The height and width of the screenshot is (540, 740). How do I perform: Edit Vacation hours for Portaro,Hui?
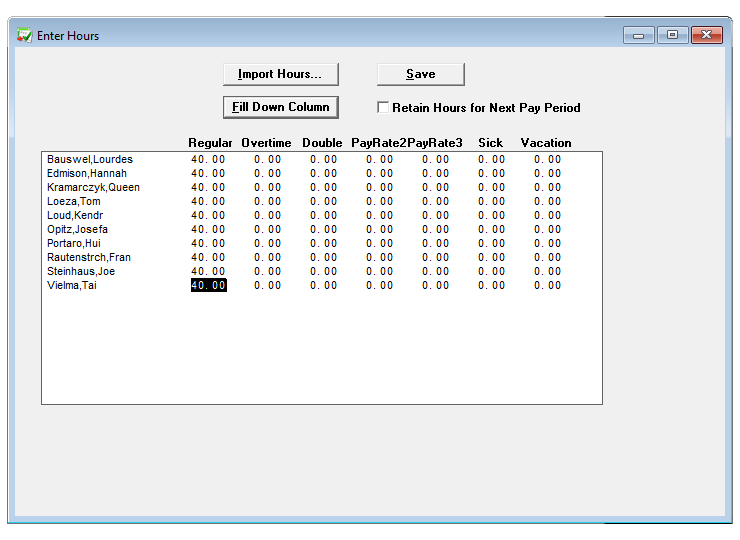547,244
